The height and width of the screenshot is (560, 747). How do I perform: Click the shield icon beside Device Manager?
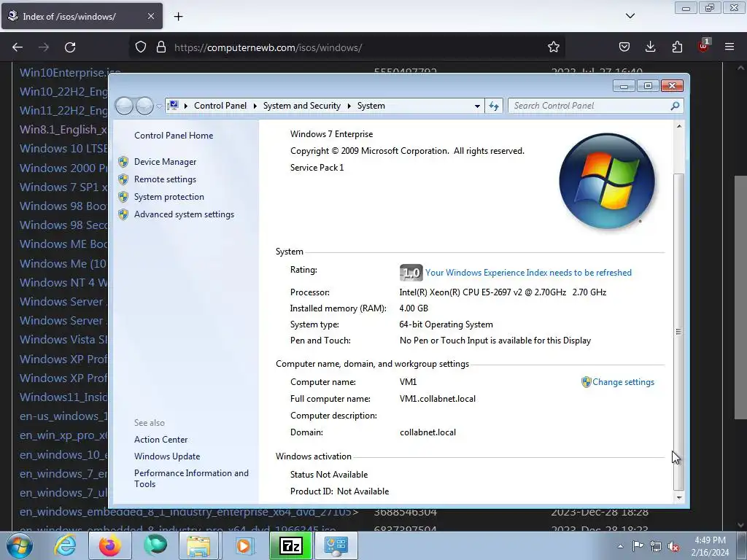(x=123, y=162)
